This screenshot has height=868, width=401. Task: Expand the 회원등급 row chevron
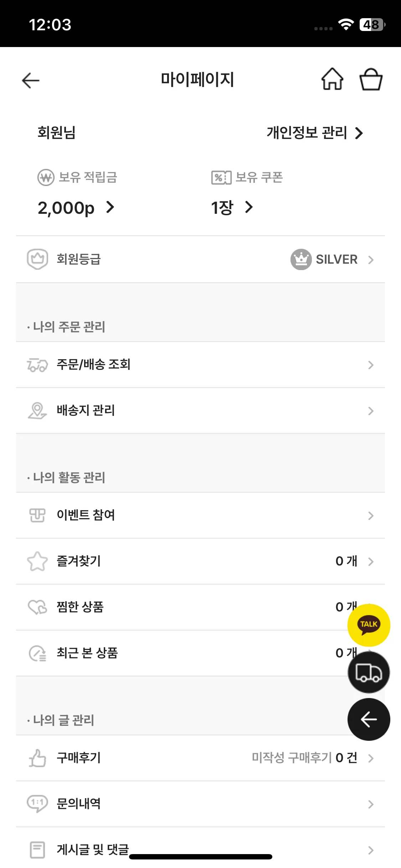tap(371, 260)
